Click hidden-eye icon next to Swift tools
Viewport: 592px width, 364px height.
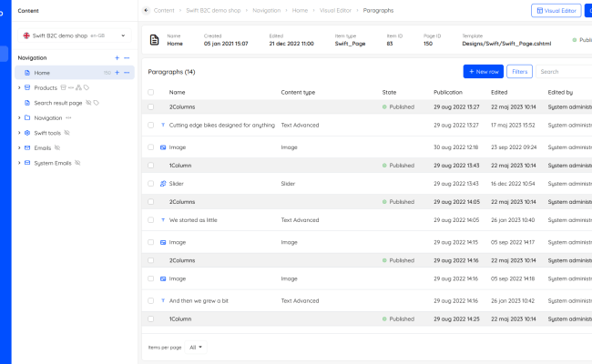[x=66, y=133]
